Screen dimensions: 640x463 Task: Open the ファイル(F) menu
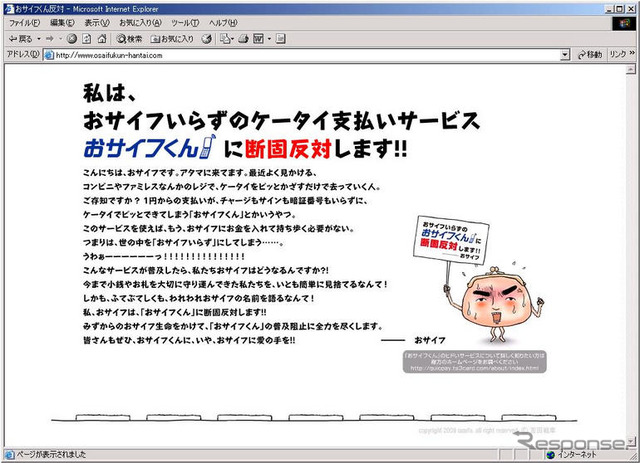24,23
